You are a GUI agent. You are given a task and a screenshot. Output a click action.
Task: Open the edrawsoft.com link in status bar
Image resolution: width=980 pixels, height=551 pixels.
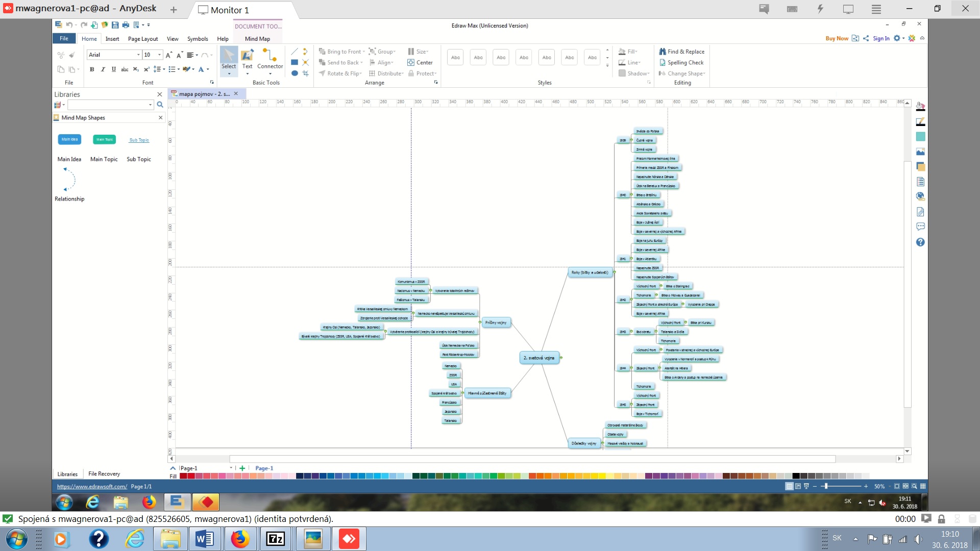click(92, 487)
